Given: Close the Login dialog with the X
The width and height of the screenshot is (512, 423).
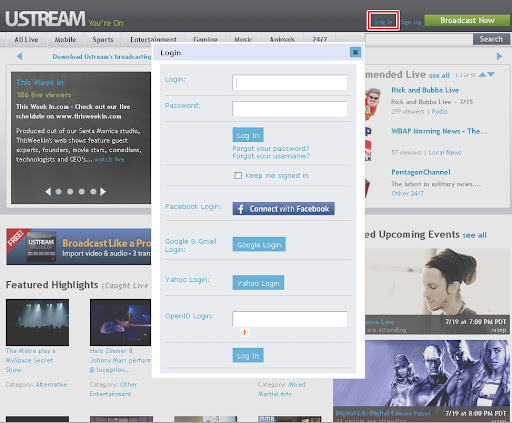Looking at the screenshot, I should (355, 52).
